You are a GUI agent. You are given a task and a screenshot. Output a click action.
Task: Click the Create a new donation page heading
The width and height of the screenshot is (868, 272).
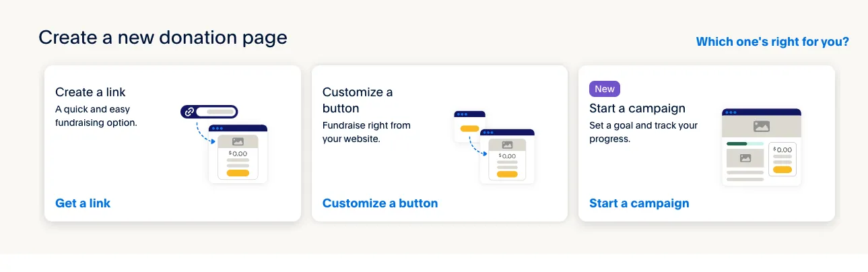(x=163, y=38)
